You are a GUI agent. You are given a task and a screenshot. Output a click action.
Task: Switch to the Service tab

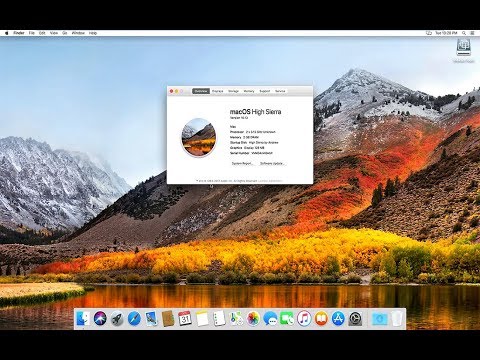click(x=280, y=91)
